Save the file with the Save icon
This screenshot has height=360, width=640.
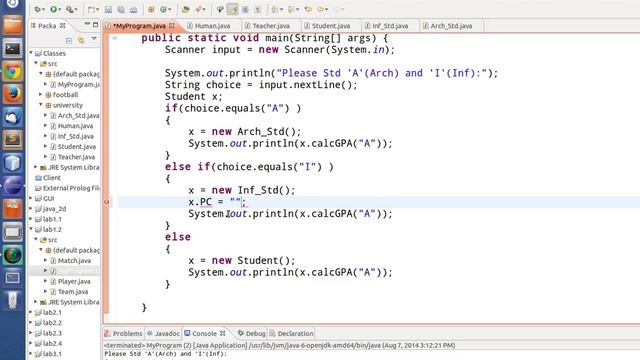point(108,9)
